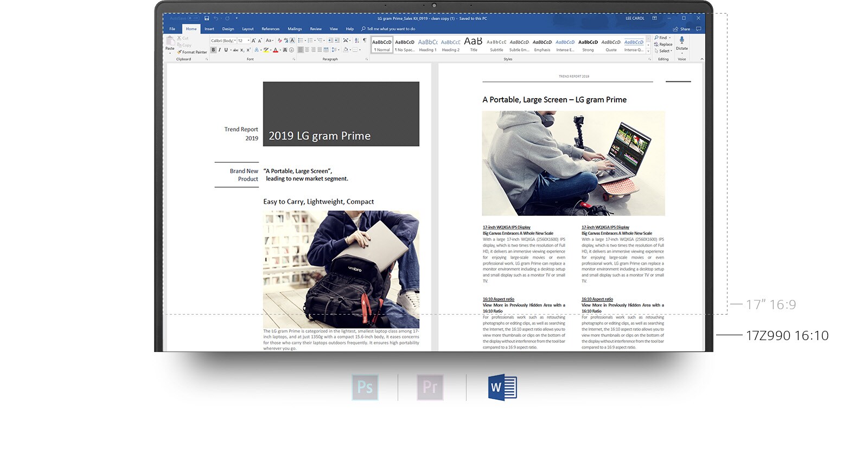Toggle the AutoSave switch
The width and height of the screenshot is (868, 454).
pyautogui.click(x=194, y=18)
